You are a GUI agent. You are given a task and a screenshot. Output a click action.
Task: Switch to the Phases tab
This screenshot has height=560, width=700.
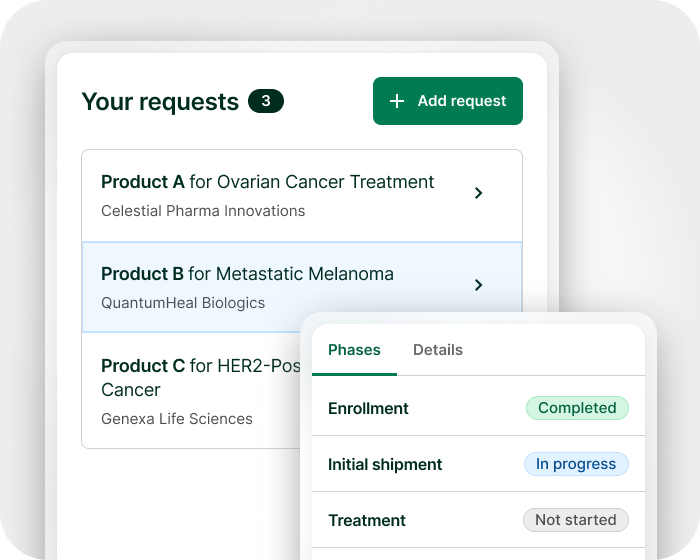tap(354, 350)
